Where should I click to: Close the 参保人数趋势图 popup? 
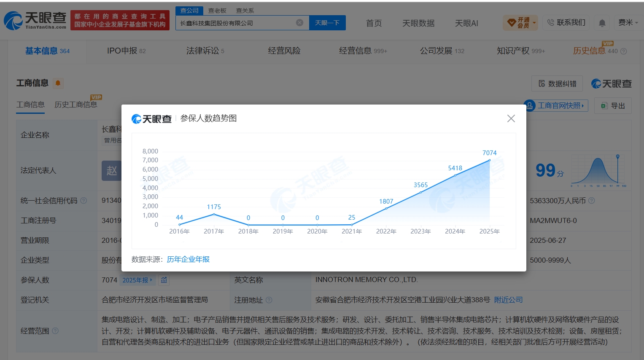511,118
